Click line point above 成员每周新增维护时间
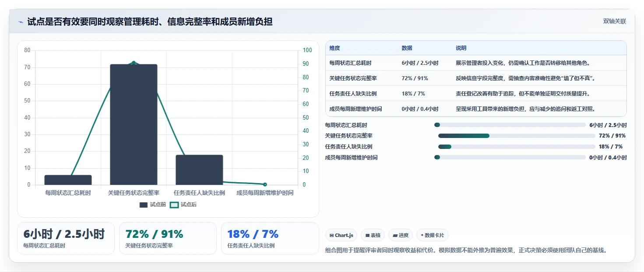 pyautogui.click(x=265, y=184)
